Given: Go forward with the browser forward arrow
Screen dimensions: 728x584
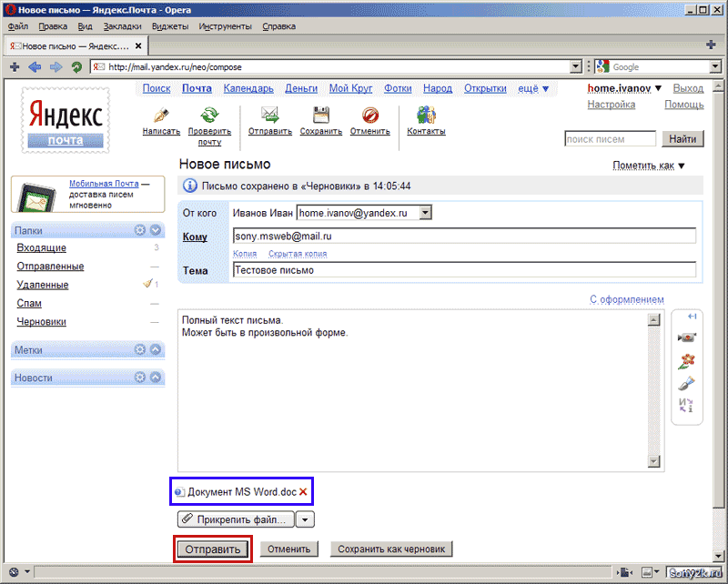Looking at the screenshot, I should (56, 67).
